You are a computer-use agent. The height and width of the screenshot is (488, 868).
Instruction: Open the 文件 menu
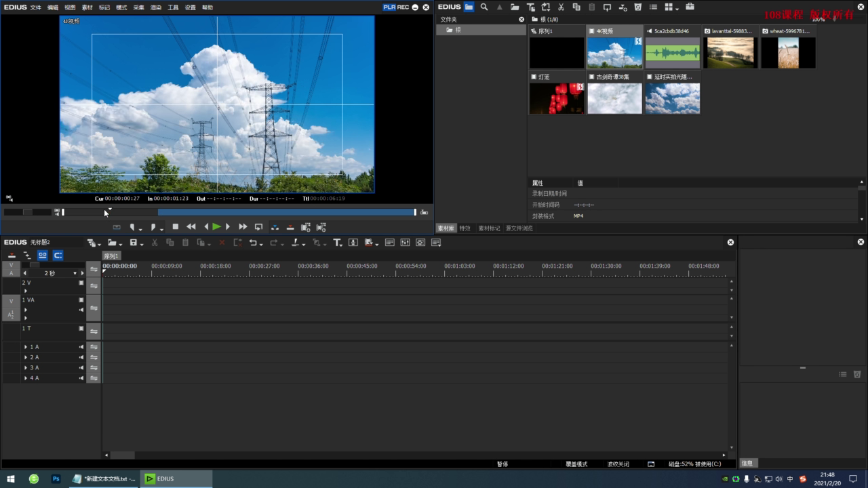[36, 7]
